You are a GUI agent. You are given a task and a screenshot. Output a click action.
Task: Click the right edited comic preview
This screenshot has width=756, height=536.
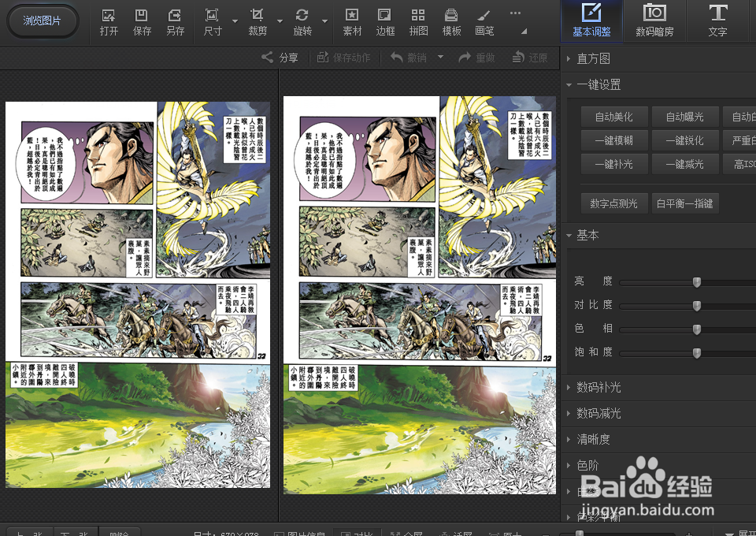tap(420, 295)
